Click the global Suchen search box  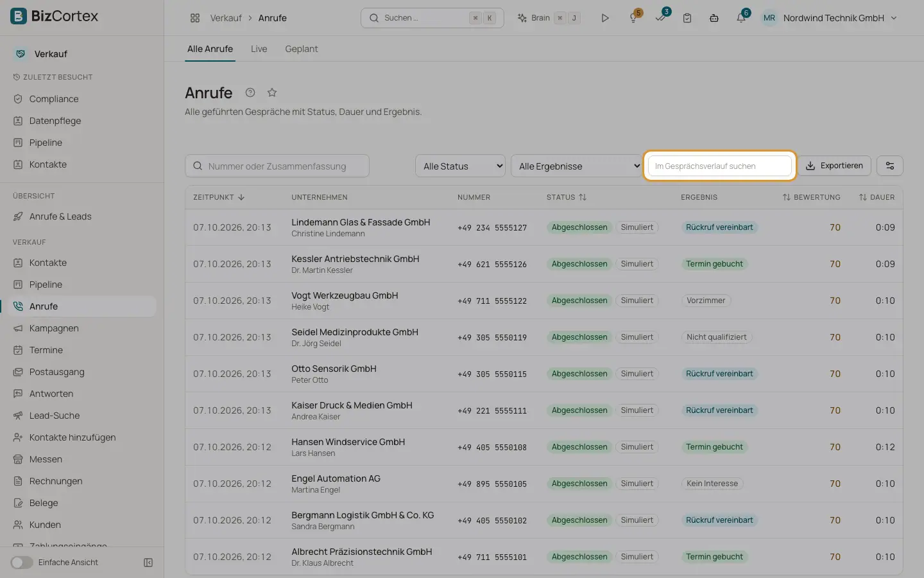click(x=432, y=18)
